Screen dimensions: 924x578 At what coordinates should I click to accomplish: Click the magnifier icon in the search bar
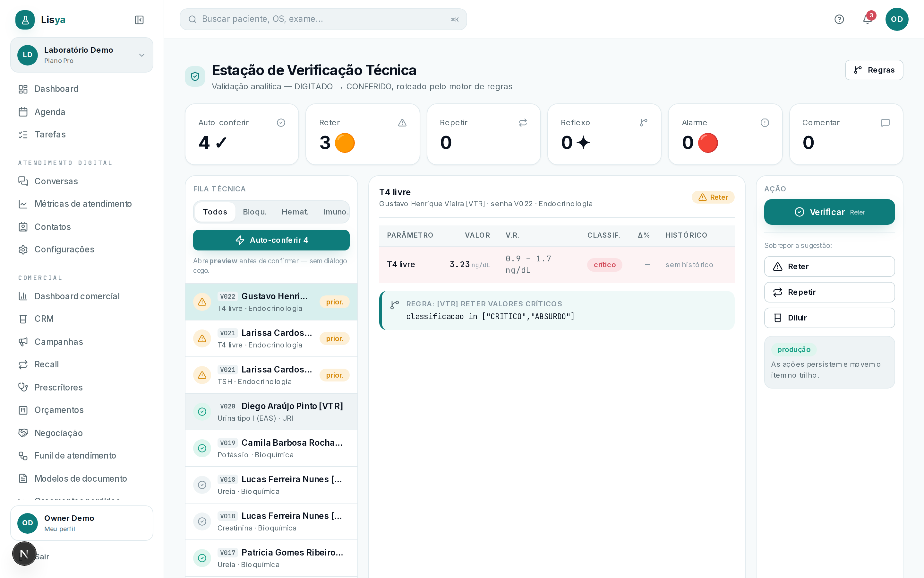pos(193,20)
